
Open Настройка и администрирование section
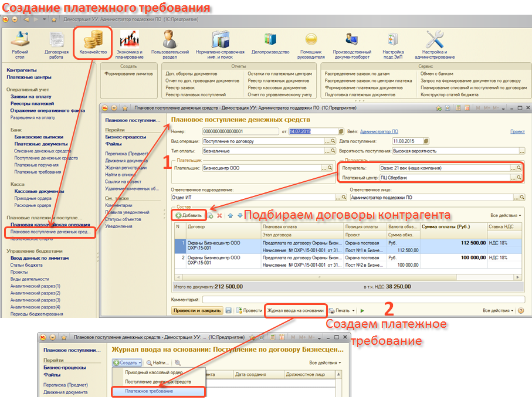[434, 45]
